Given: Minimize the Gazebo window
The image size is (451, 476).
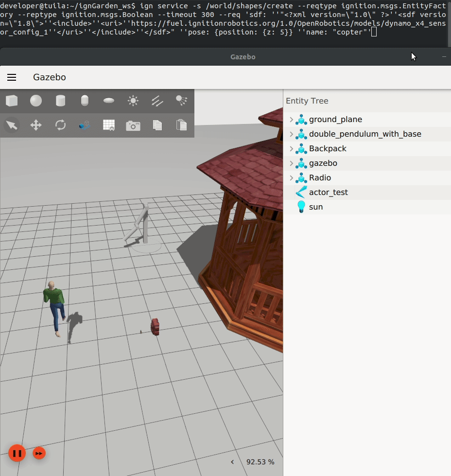Looking at the screenshot, I should pyautogui.click(x=444, y=57).
